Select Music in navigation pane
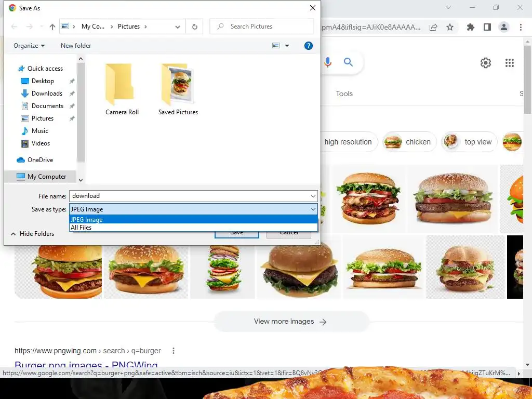The height and width of the screenshot is (399, 532). pyautogui.click(x=39, y=131)
